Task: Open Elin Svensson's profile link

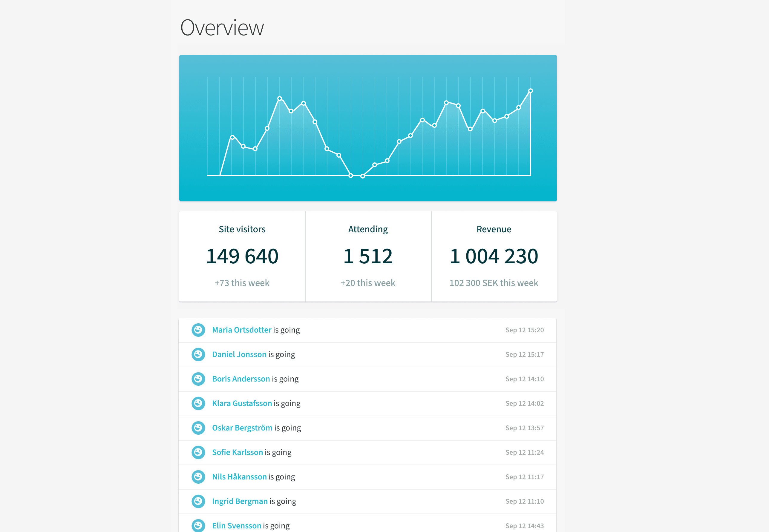Action: (x=237, y=525)
